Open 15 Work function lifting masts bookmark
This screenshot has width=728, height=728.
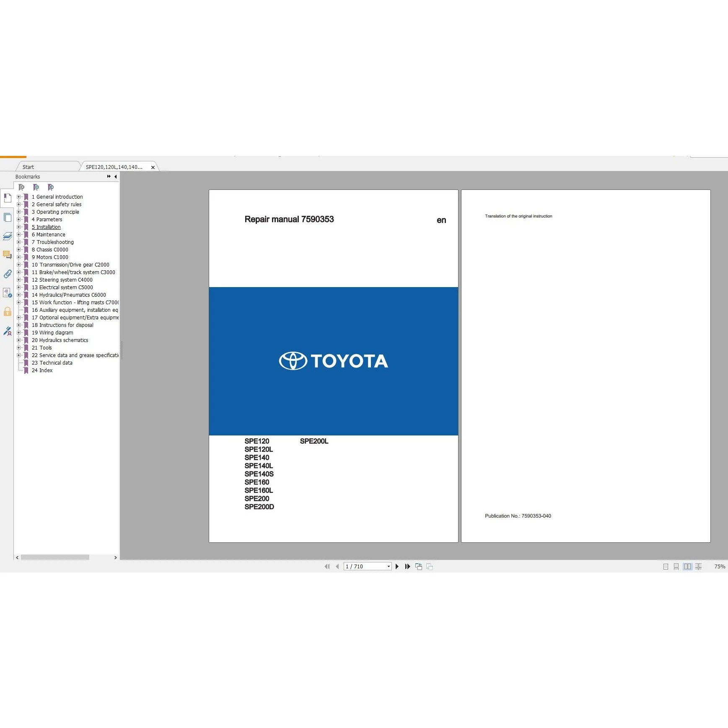(75, 302)
